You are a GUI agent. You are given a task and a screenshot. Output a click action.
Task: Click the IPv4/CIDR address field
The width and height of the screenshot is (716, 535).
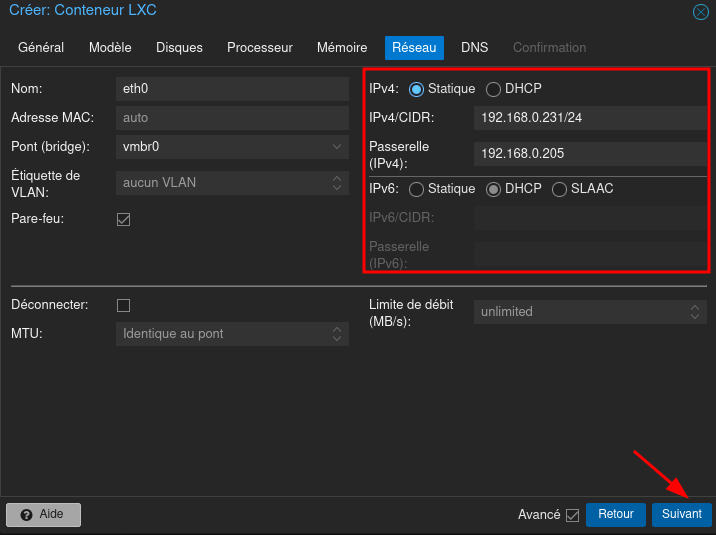click(590, 118)
